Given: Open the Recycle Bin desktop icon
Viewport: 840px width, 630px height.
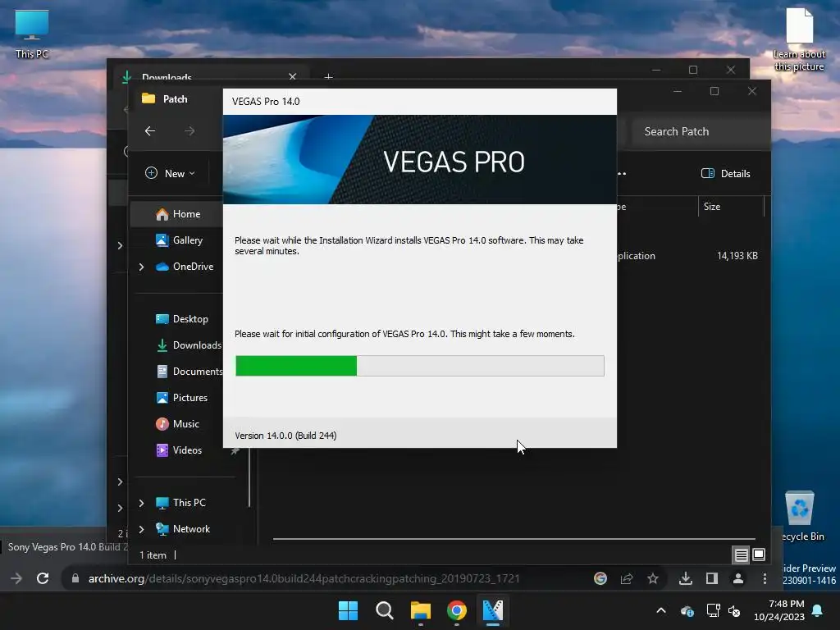Looking at the screenshot, I should tap(801, 516).
